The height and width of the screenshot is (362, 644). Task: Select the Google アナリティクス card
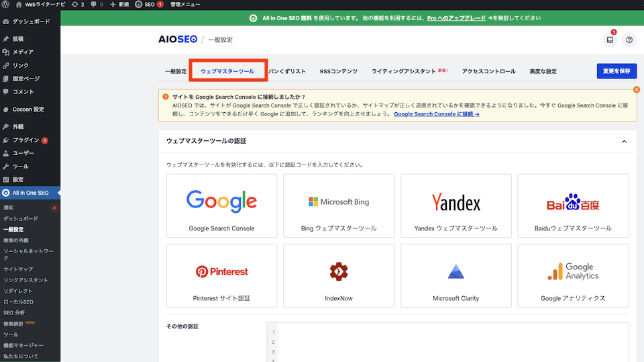pyautogui.click(x=574, y=275)
